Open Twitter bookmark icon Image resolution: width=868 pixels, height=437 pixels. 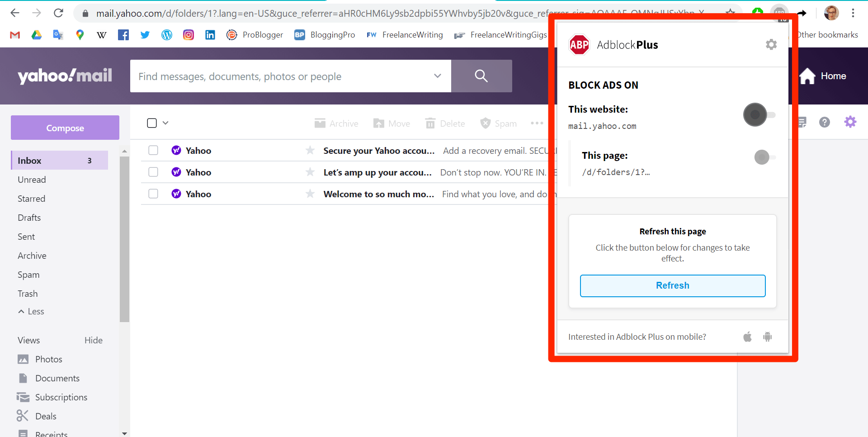(x=145, y=35)
